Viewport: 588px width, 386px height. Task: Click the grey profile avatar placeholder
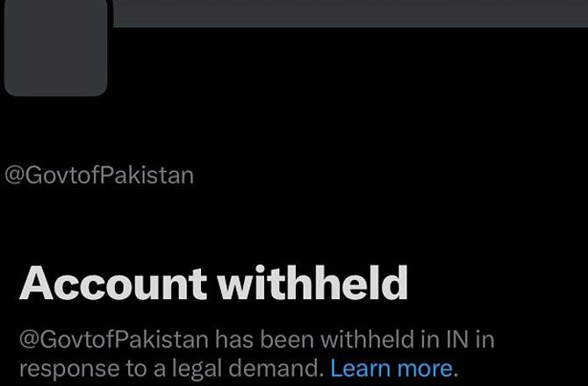click(56, 47)
